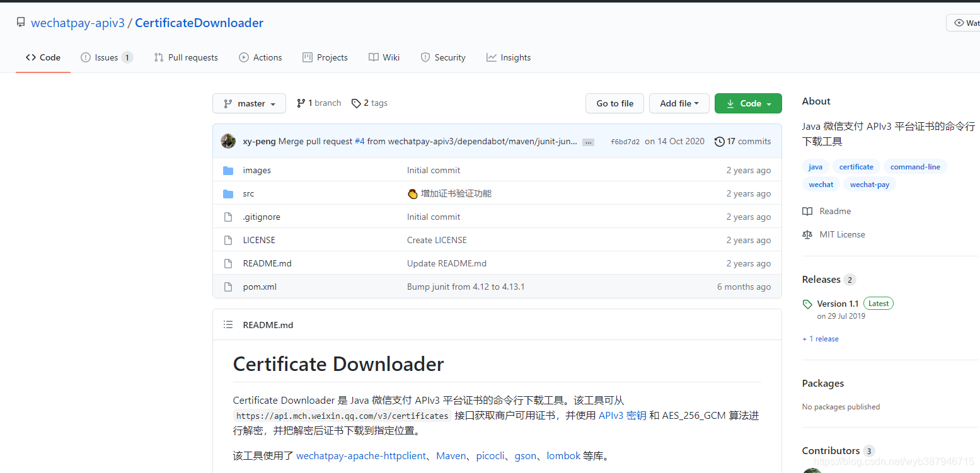Click the branch icon next to 1 branch
The height and width of the screenshot is (473, 980).
(301, 103)
